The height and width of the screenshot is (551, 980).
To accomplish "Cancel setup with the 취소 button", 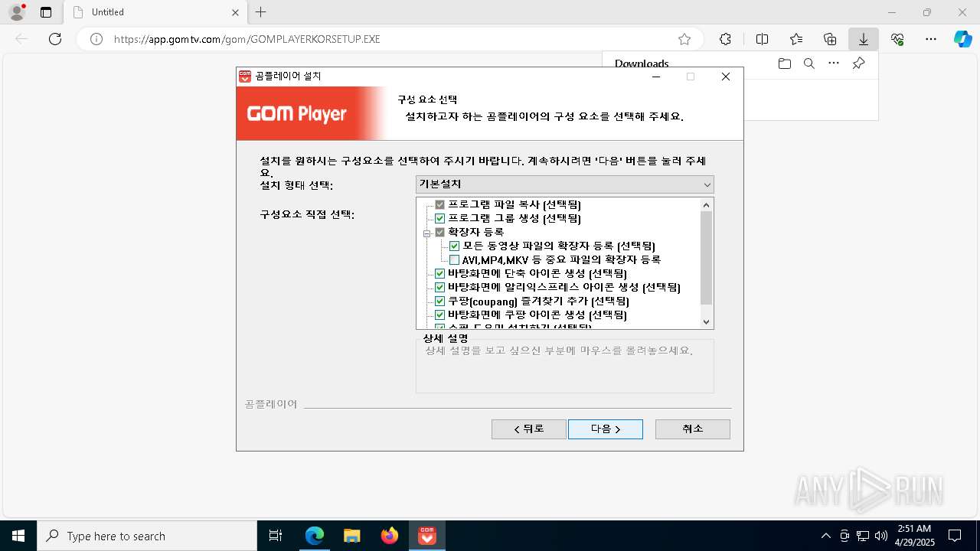I will point(693,429).
